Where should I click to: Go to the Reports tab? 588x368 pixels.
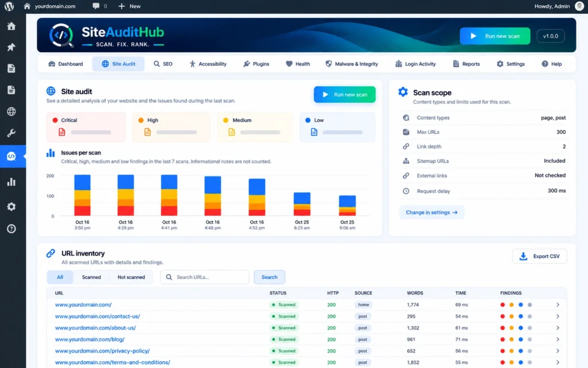pyautogui.click(x=466, y=64)
